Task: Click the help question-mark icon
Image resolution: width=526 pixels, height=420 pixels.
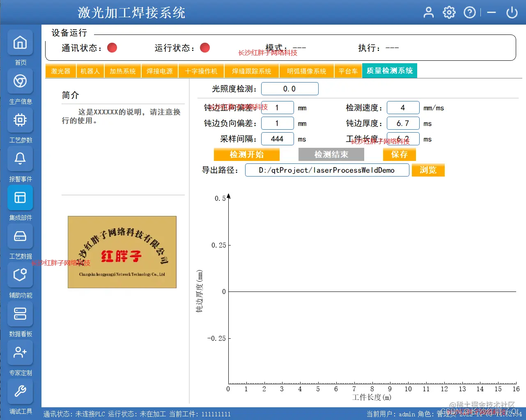Action: tap(469, 12)
